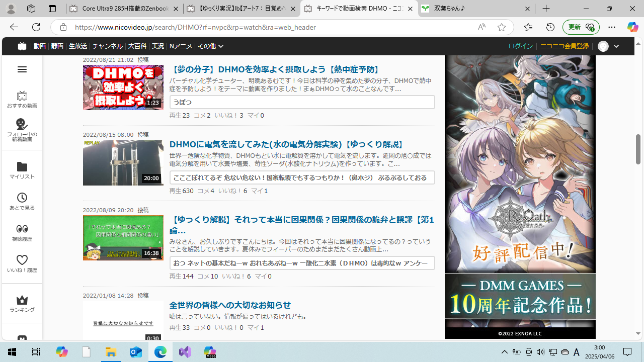
Task: Click the user avatar icon in header
Action: click(603, 46)
